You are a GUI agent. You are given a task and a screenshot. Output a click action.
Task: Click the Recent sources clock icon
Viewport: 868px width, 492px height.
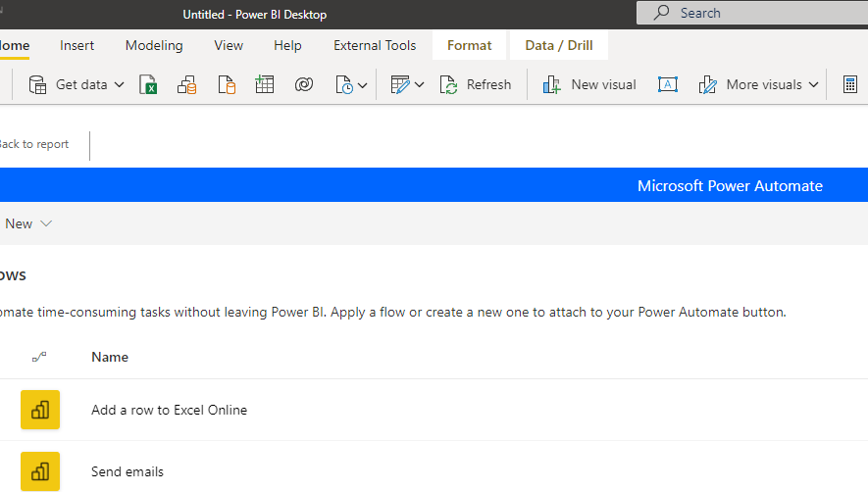[x=344, y=84]
